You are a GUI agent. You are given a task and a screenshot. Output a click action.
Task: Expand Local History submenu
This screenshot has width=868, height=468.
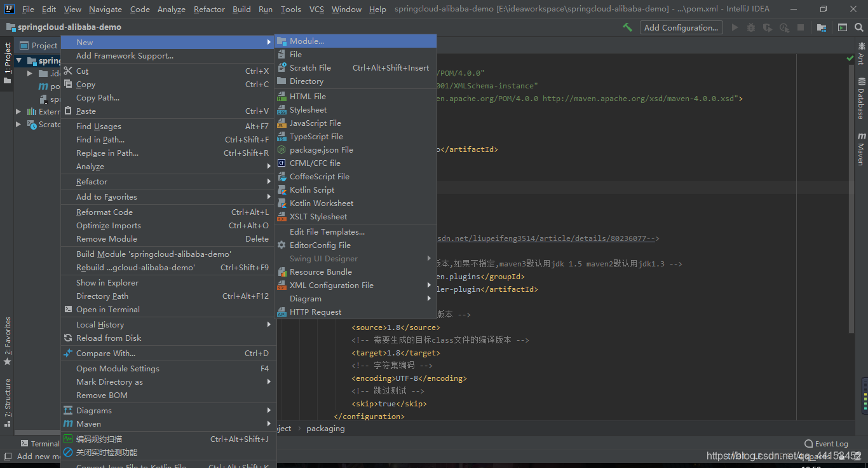(x=168, y=324)
